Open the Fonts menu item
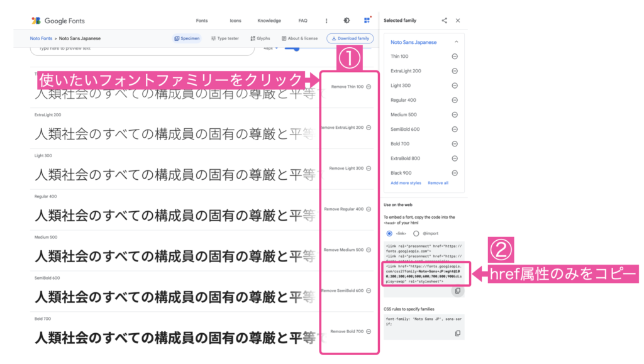The height and width of the screenshot is (364, 644). click(x=202, y=21)
